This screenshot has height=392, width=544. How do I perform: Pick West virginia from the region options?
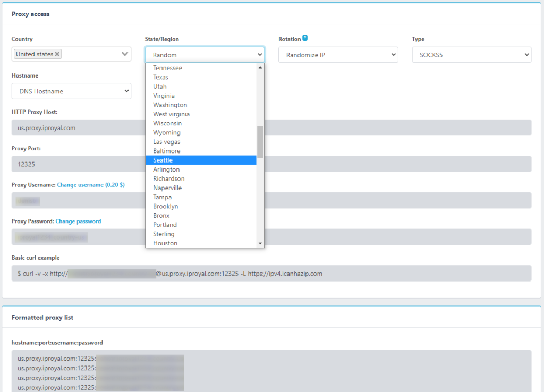[x=201, y=114]
